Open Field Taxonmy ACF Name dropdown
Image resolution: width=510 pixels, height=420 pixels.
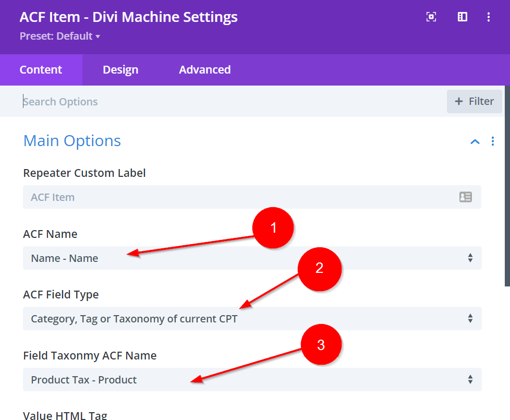pyautogui.click(x=252, y=380)
